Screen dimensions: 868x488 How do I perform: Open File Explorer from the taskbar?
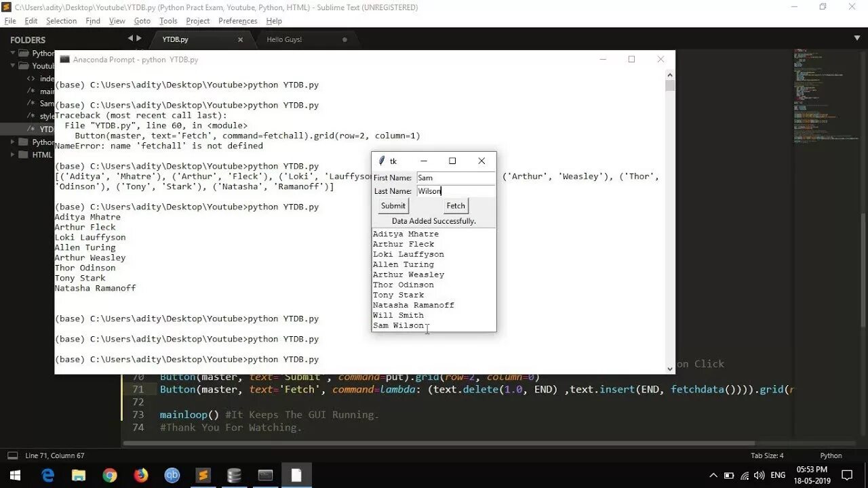click(x=79, y=476)
